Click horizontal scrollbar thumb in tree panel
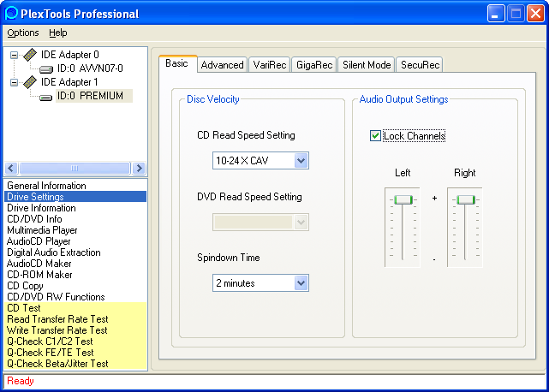Screen dimensions: 549x392 [75, 169]
